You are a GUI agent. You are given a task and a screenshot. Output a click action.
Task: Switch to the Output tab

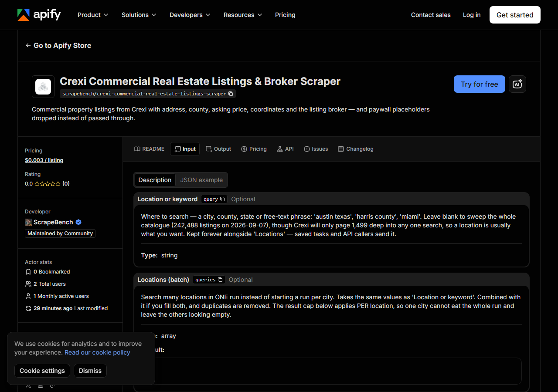(x=218, y=149)
